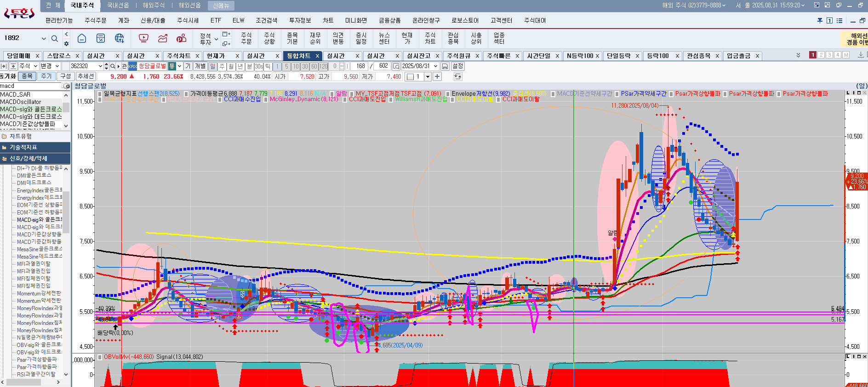
Task: Click the globe network icon
Action: pos(120,38)
